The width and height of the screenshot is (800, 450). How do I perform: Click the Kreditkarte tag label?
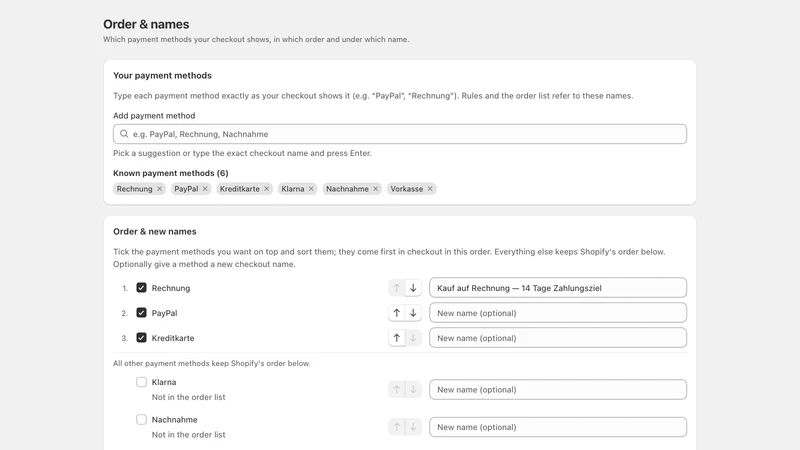(239, 189)
